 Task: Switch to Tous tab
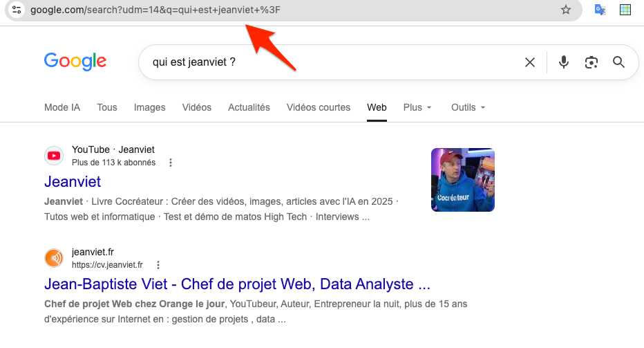107,107
